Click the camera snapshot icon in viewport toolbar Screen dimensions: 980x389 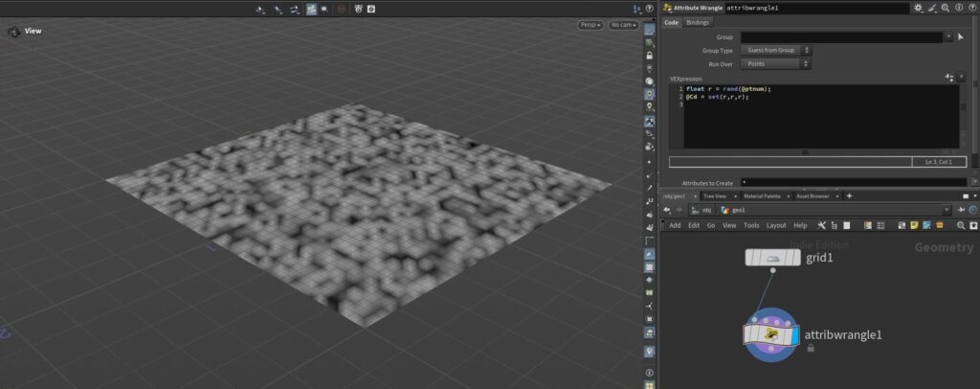(x=370, y=9)
